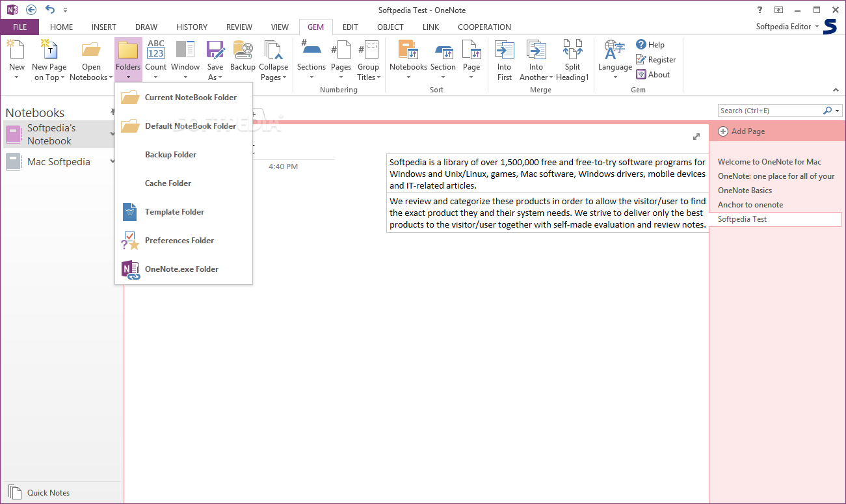Open Gem Help
Image resolution: width=846 pixels, height=504 pixels.
650,45
